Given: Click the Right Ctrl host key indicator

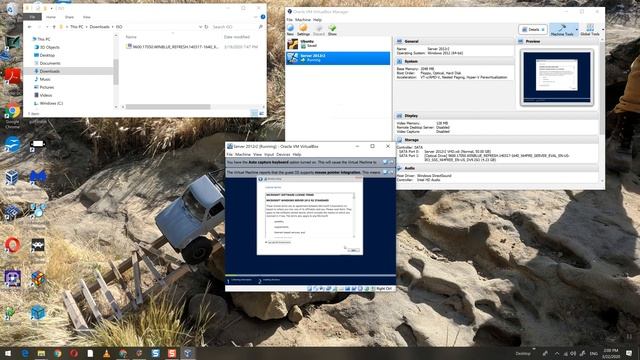Looking at the screenshot, I should tap(384, 289).
